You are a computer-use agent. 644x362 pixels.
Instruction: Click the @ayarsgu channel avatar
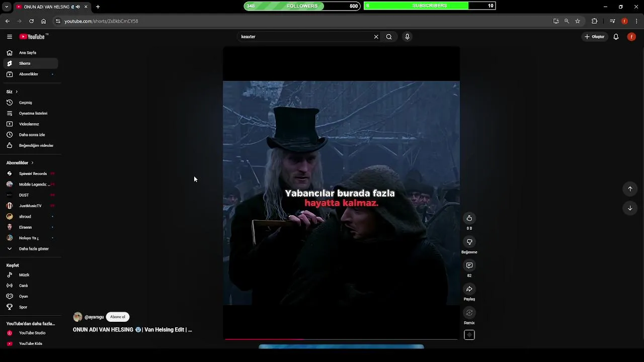pyautogui.click(x=77, y=317)
